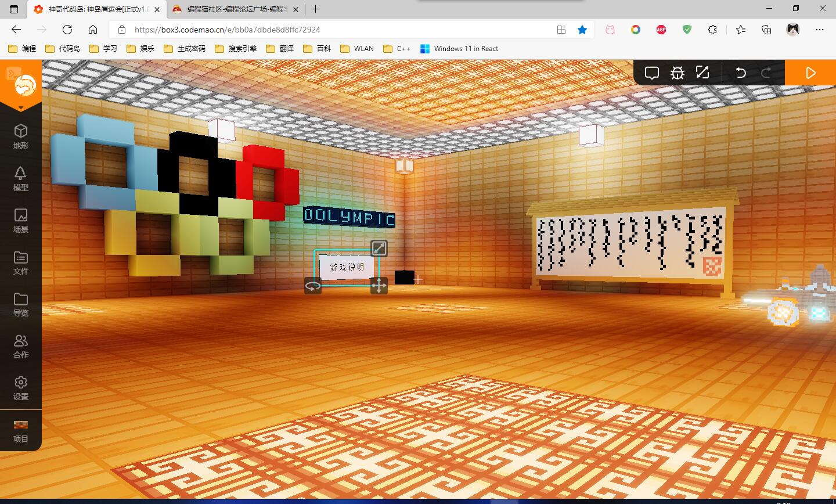Screen dimensions: 836x504
Task: Open the green shield extension
Action: [687, 30]
